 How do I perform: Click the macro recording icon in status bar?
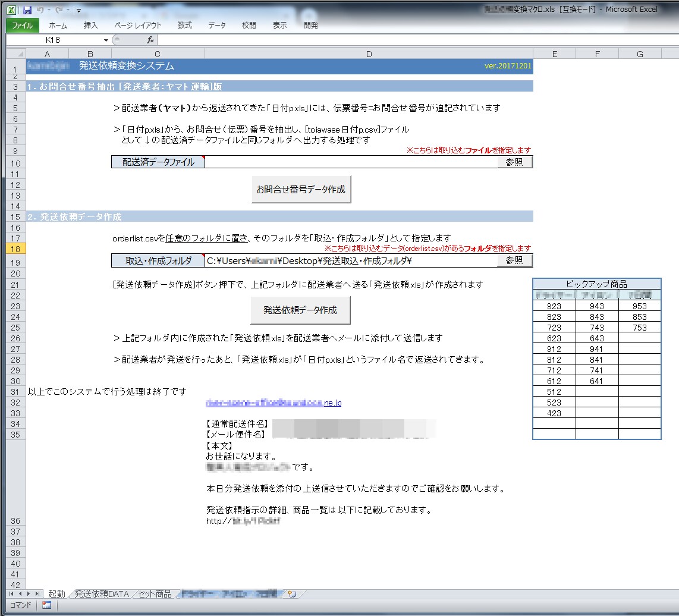[47, 605]
